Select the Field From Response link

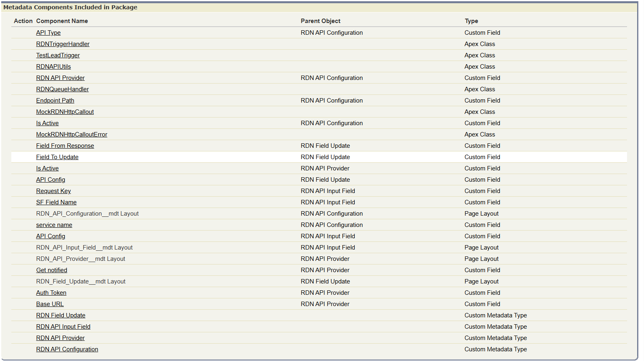pos(65,146)
